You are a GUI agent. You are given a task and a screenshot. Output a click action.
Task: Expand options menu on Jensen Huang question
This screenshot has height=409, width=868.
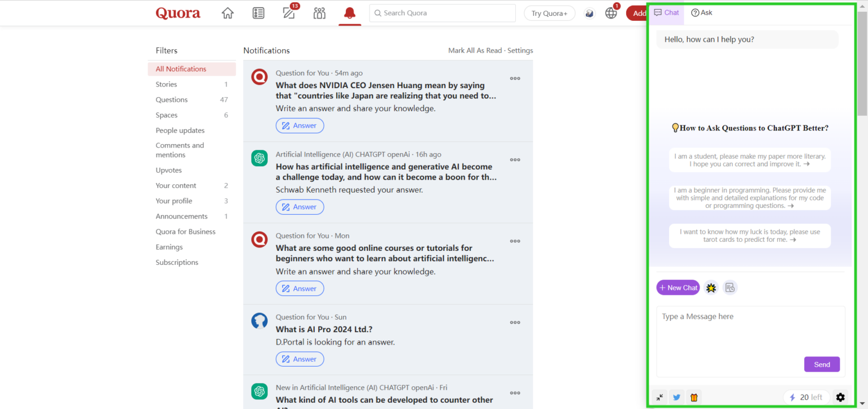[515, 79]
